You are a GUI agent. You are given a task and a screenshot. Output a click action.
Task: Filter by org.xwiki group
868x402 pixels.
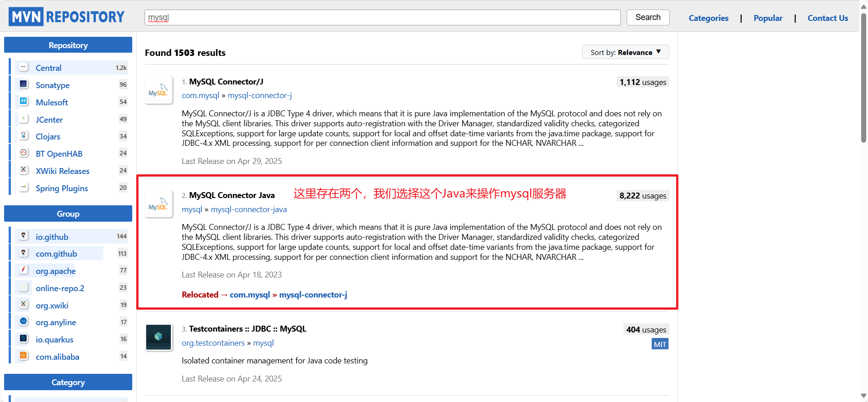52,305
